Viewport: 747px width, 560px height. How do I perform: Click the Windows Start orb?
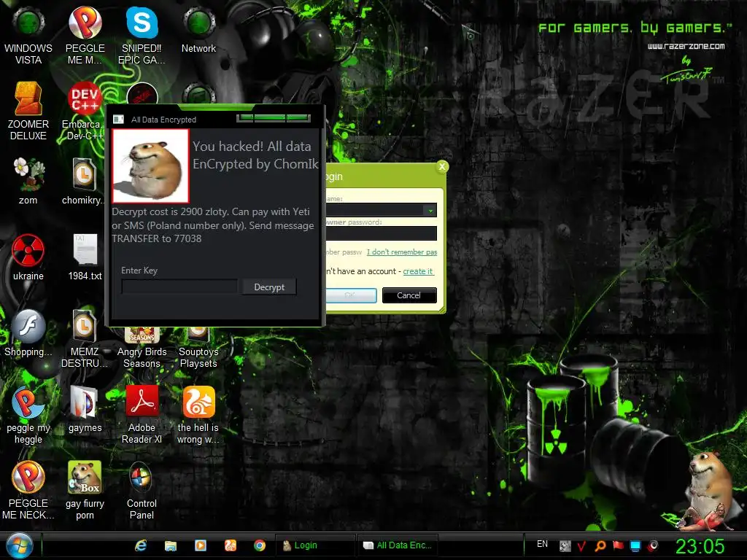pos(20,546)
